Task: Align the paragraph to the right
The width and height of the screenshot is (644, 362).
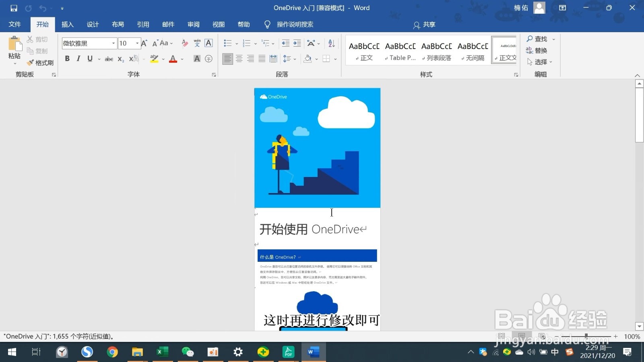Action: (250, 59)
